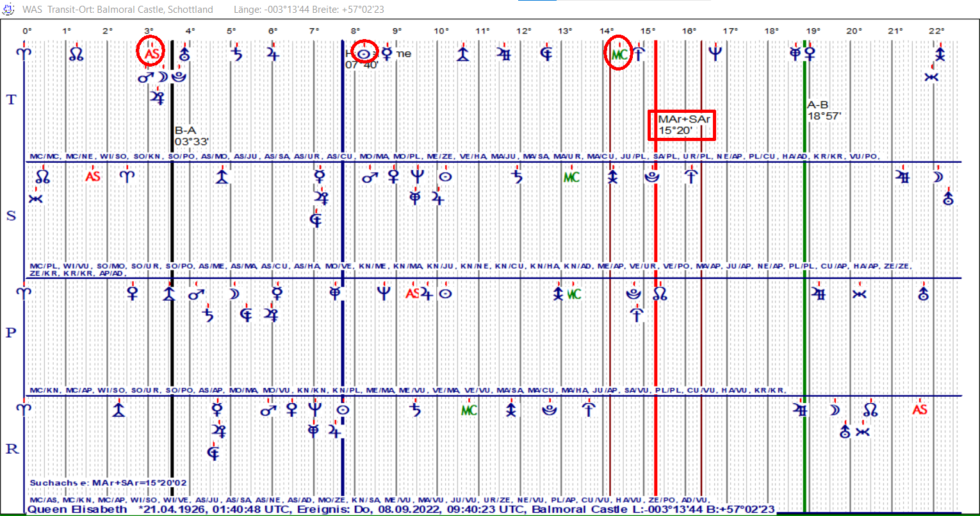Click the red-boxed MAr+SAr 15°20' label
Image resolution: width=980 pixels, height=516 pixels.
681,125
